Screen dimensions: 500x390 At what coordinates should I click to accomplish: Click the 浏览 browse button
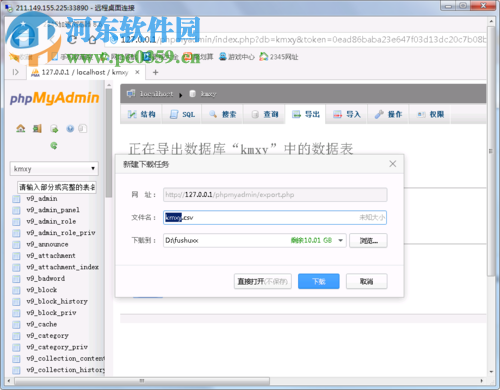click(368, 240)
